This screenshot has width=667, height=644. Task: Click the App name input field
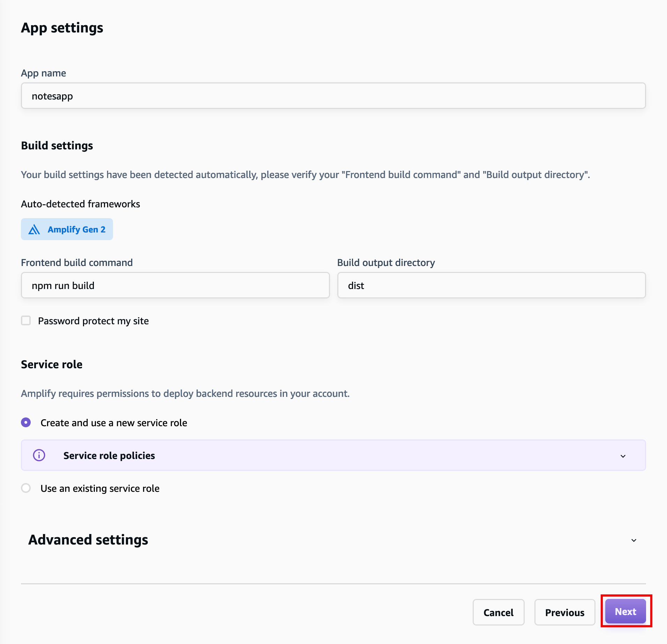click(x=333, y=96)
